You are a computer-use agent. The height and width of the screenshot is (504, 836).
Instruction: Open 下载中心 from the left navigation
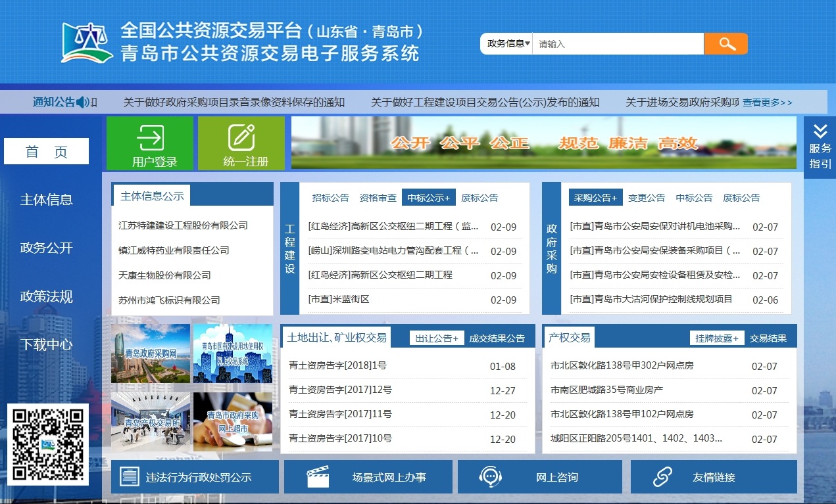(x=46, y=344)
